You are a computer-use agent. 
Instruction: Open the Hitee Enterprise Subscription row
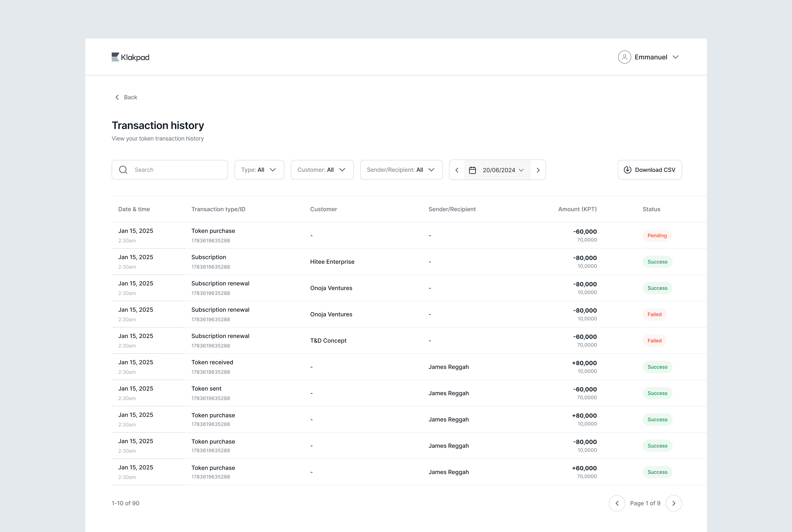332,262
